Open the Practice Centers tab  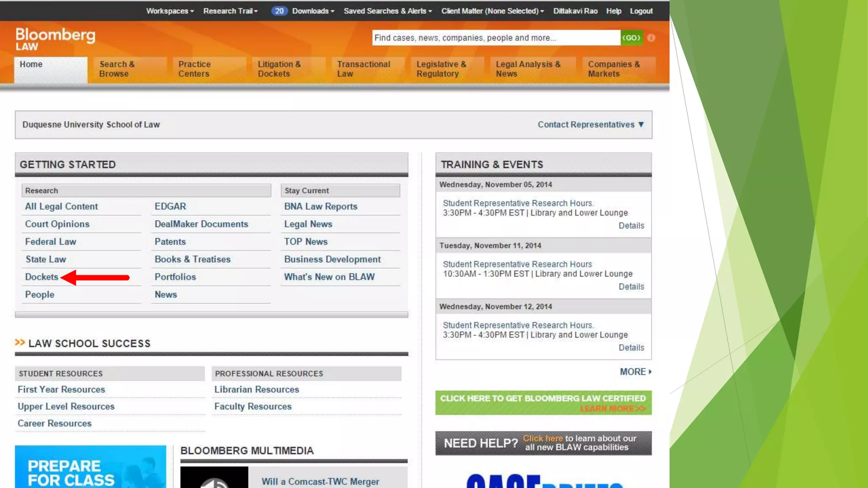[194, 69]
